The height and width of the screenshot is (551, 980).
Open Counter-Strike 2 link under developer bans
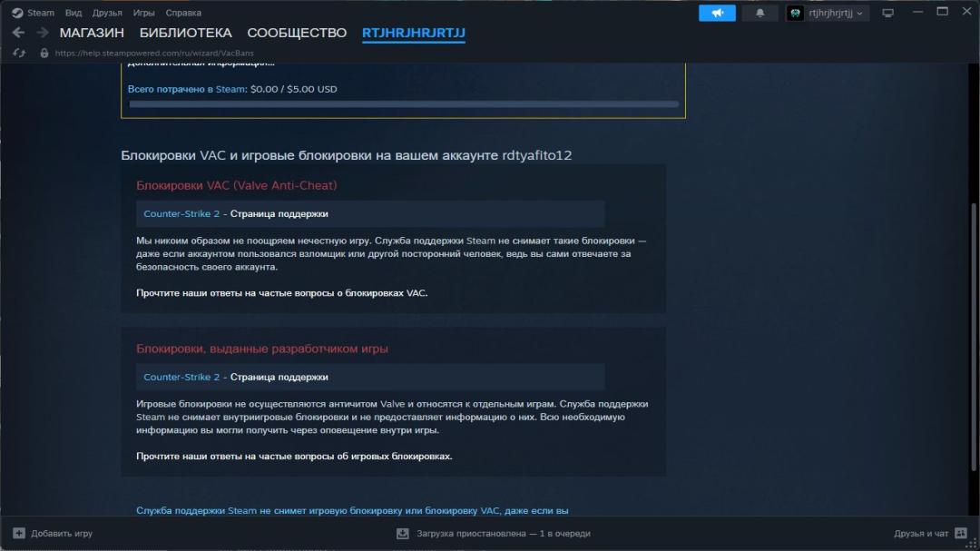181,377
